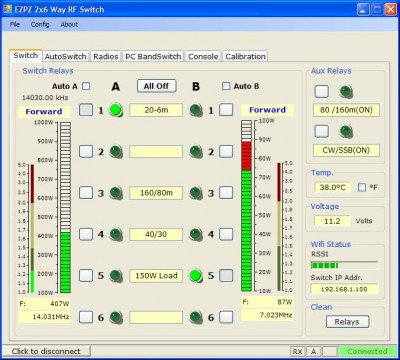Screen dimensions: 400x360
Task: Enable the Auto B checkbox
Action: coord(226,86)
